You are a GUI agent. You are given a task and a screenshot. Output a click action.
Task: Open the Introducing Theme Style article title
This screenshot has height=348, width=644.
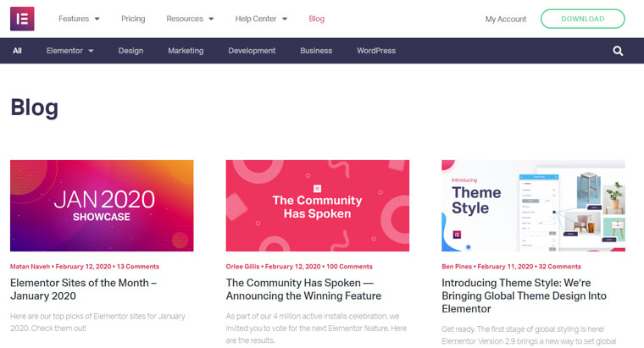(x=525, y=289)
